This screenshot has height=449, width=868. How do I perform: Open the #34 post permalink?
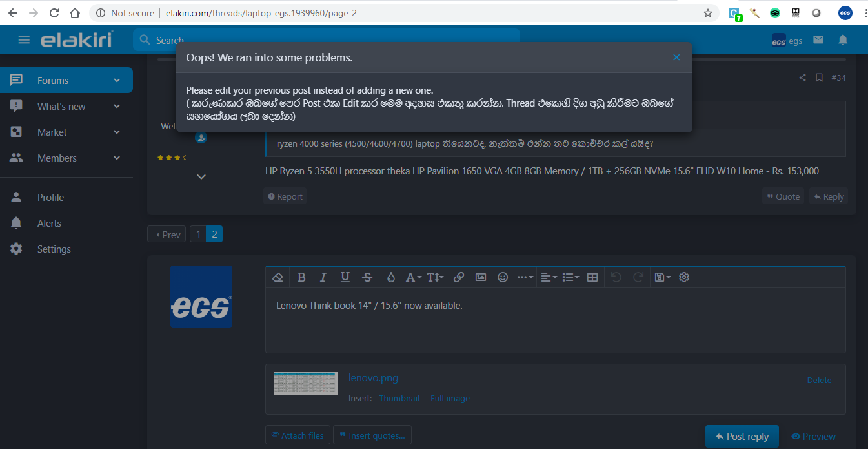tap(838, 78)
